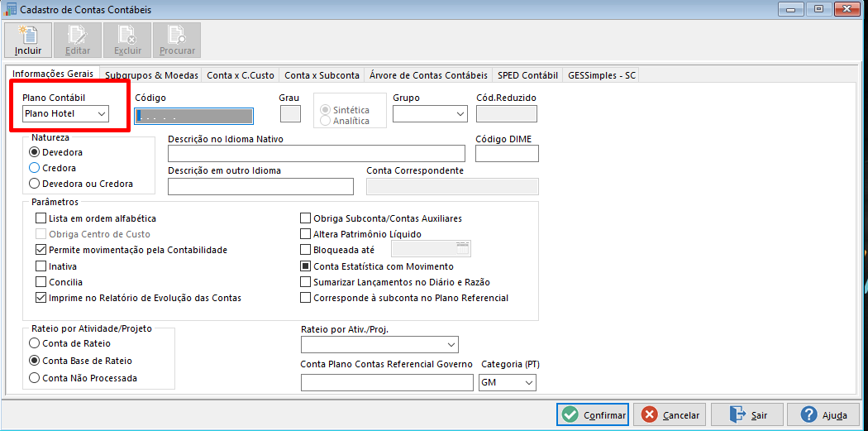Select Credora natureza radio button

(35, 168)
